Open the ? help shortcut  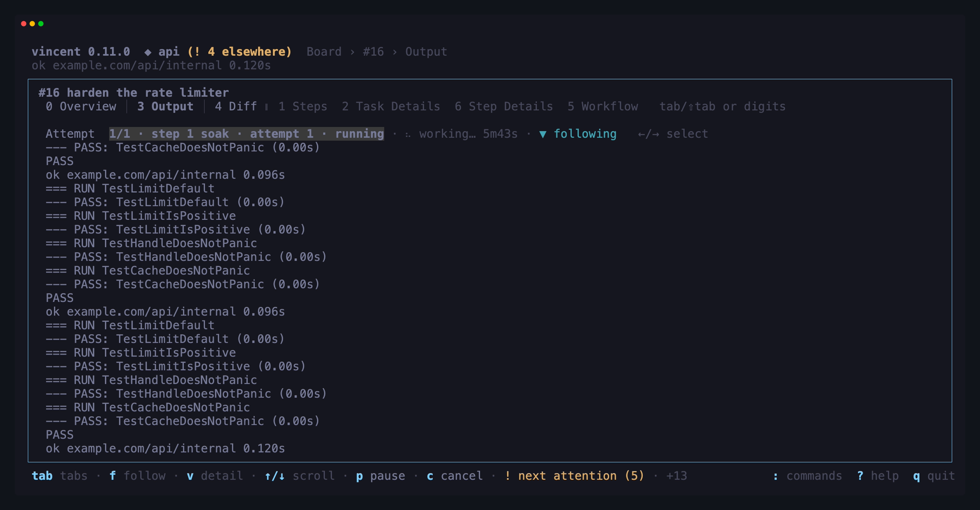[878, 476]
